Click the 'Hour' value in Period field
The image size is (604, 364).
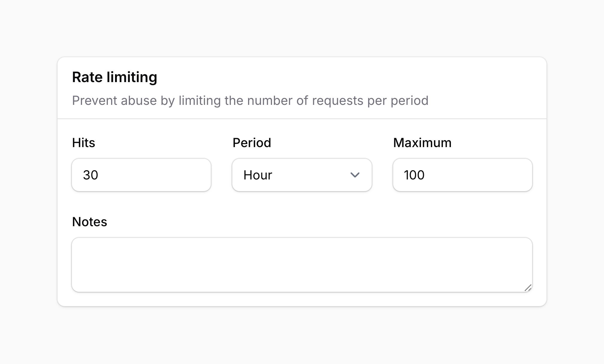pos(258,175)
